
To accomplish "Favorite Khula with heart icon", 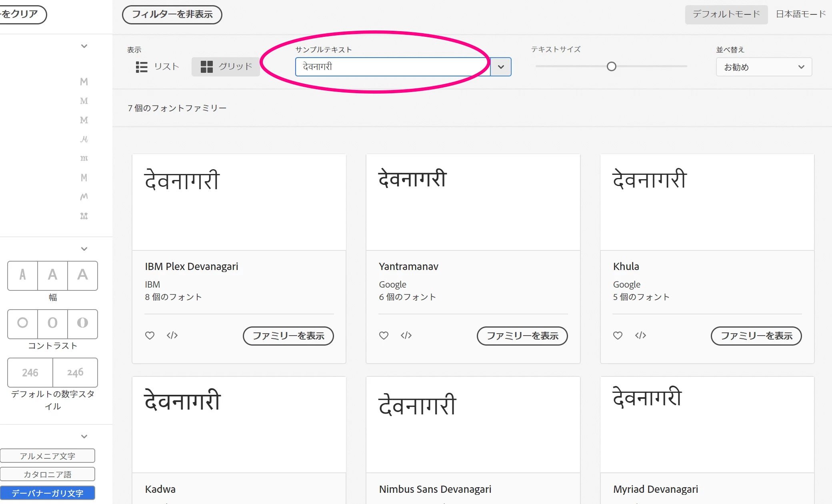I will tap(618, 336).
